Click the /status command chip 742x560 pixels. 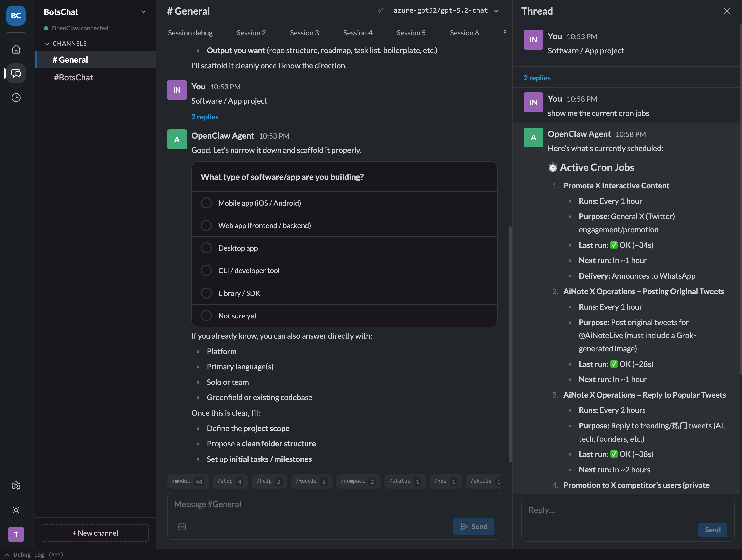(x=404, y=481)
